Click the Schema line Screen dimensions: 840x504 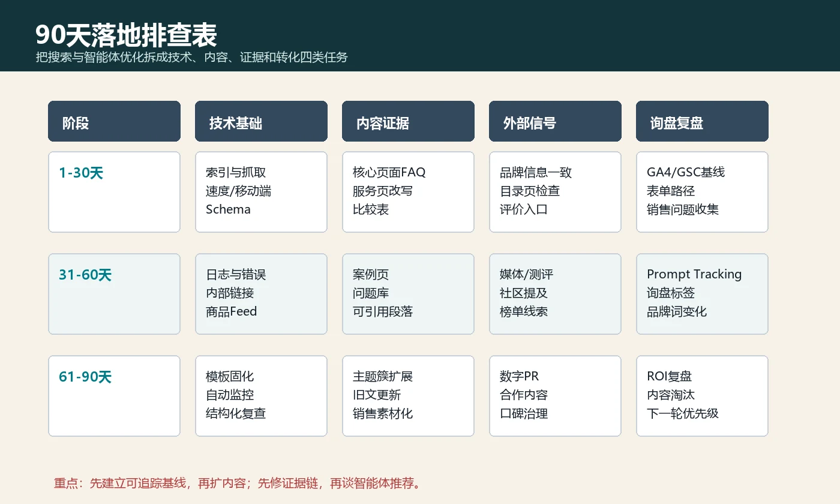228,209
